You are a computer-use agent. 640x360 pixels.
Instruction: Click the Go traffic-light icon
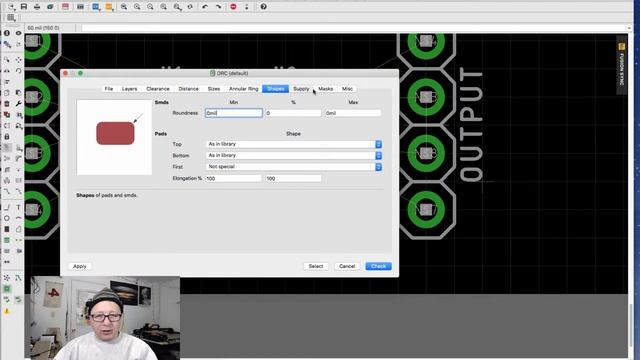click(x=247, y=7)
